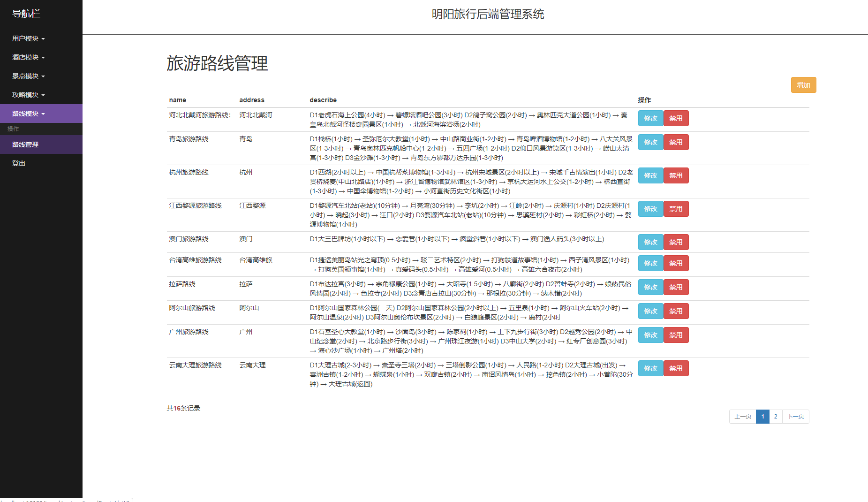The width and height of the screenshot is (868, 502).
Task: Click 登出 to log out
Action: click(x=18, y=163)
